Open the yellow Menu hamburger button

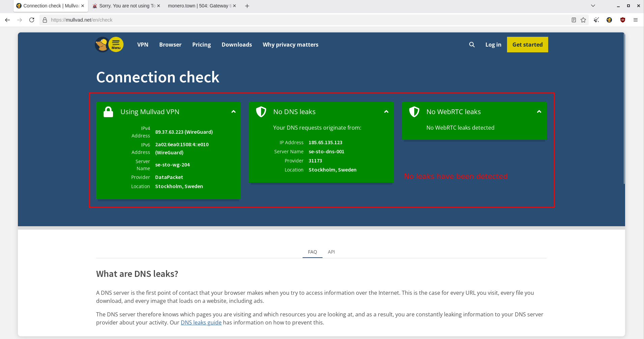click(116, 45)
